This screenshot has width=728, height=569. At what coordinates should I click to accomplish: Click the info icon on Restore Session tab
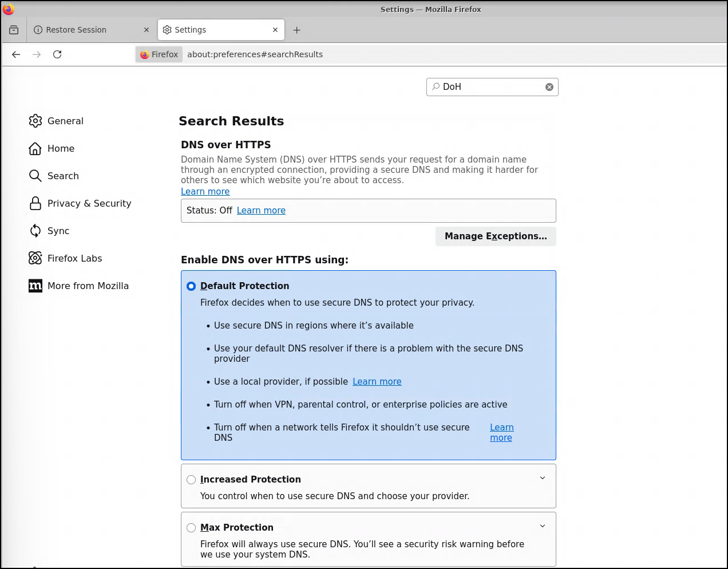[38, 30]
